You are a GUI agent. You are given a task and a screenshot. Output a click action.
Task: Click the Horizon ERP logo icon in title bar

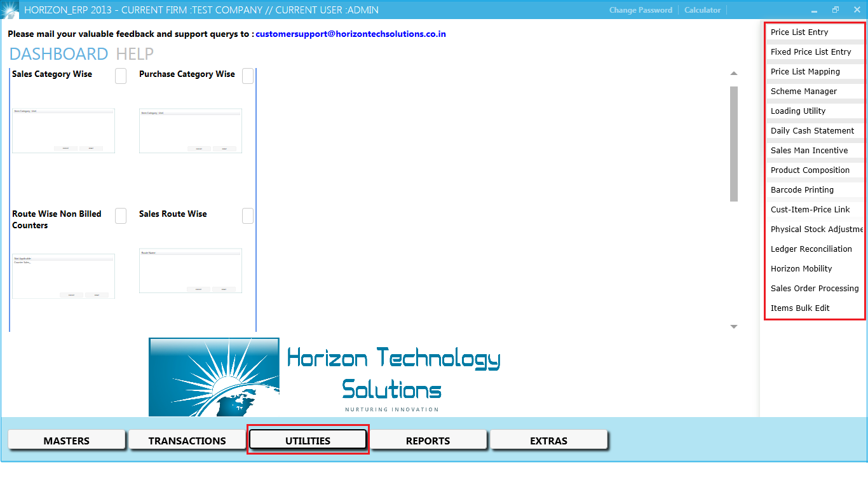(x=9, y=10)
